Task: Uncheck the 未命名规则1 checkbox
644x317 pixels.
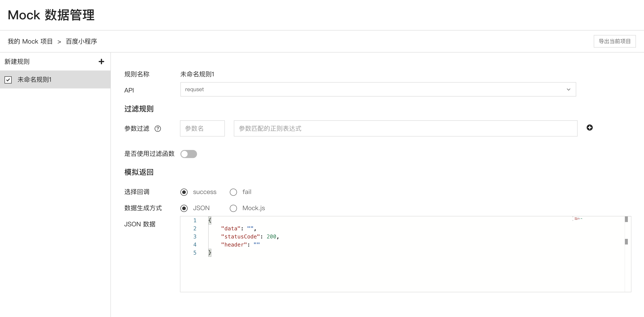Action: (8, 80)
